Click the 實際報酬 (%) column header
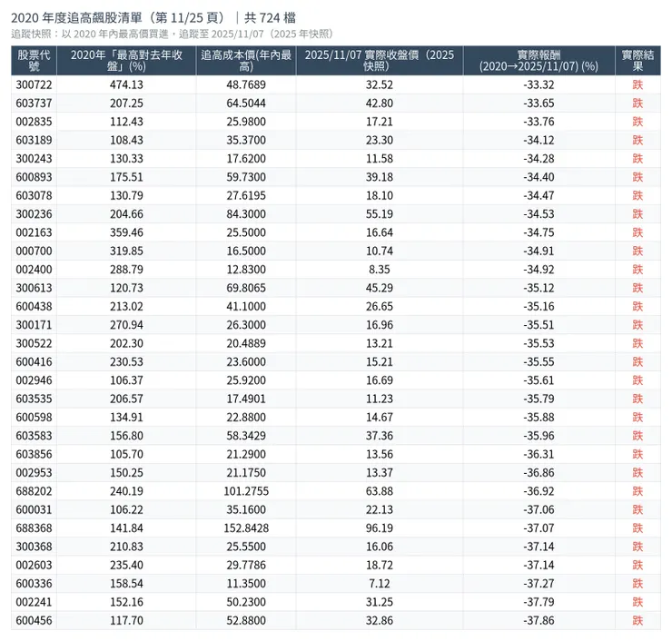672x641 pixels. pos(539,61)
